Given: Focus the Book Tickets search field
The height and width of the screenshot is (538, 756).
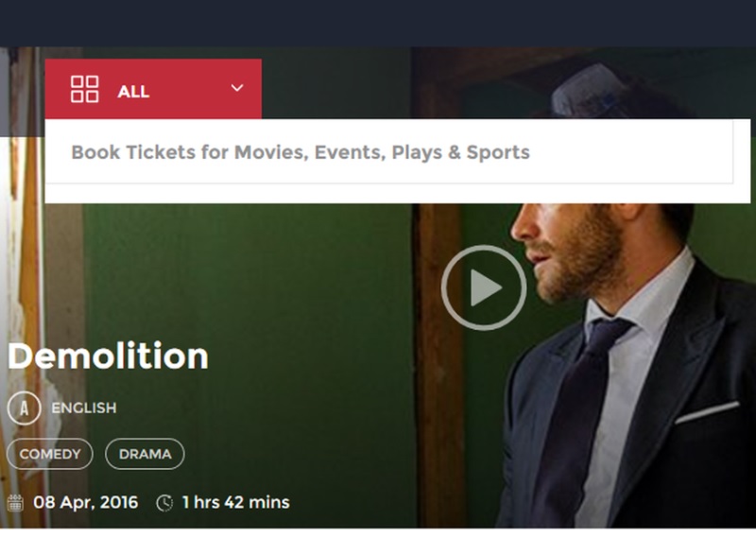Looking at the screenshot, I should [x=389, y=152].
